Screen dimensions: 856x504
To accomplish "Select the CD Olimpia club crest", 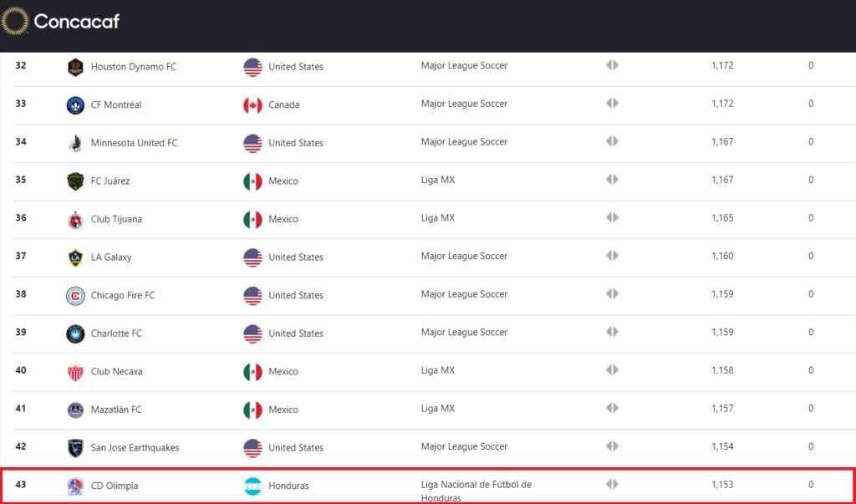I will 75,486.
